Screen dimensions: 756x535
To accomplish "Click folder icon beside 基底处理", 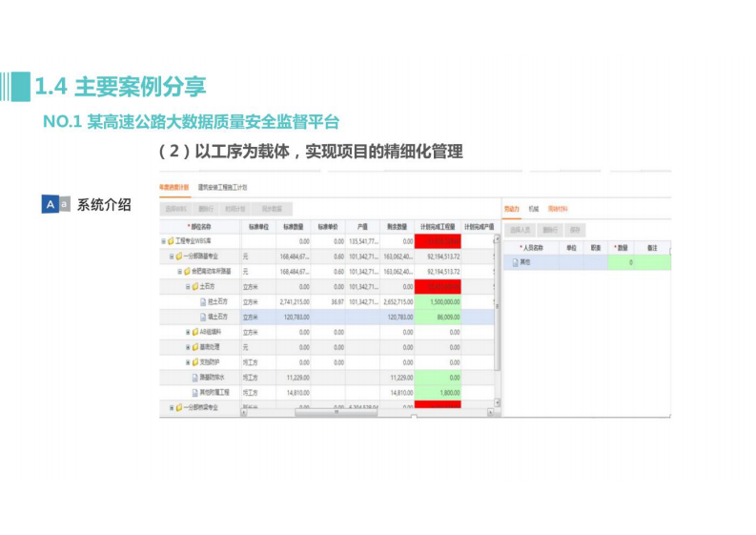I will coord(195,347).
